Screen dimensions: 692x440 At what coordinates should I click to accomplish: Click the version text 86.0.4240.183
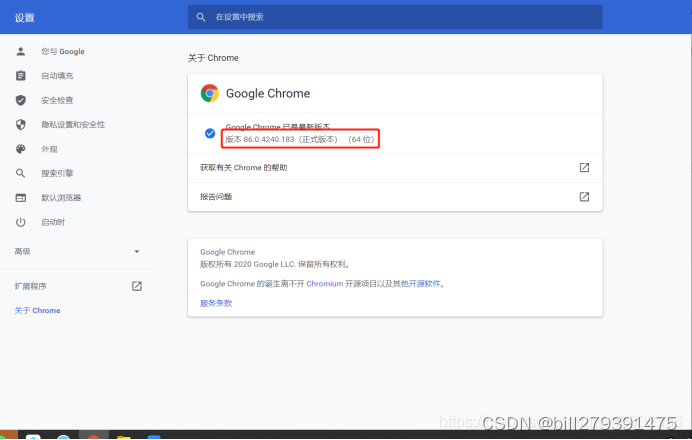pos(269,139)
